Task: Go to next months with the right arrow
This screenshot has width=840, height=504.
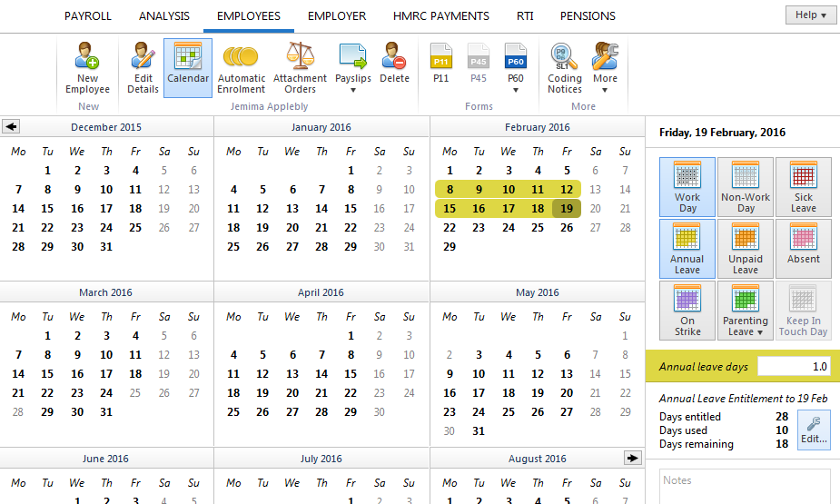Action: click(633, 458)
